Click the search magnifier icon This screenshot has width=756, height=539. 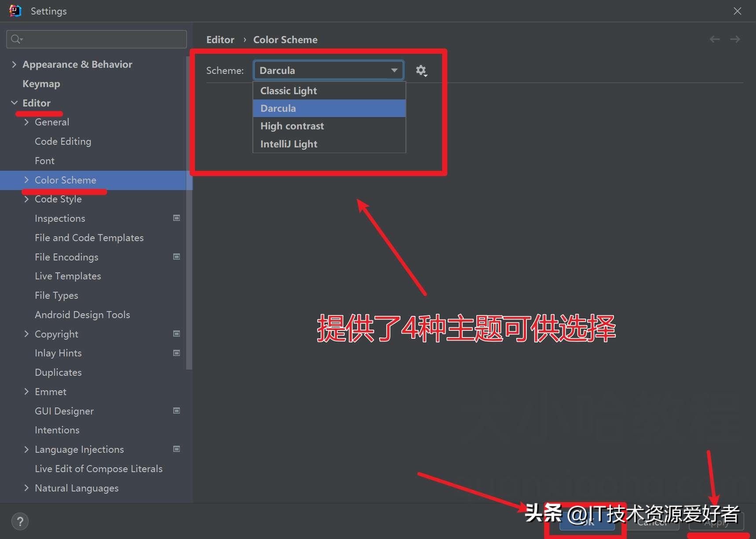pos(16,39)
